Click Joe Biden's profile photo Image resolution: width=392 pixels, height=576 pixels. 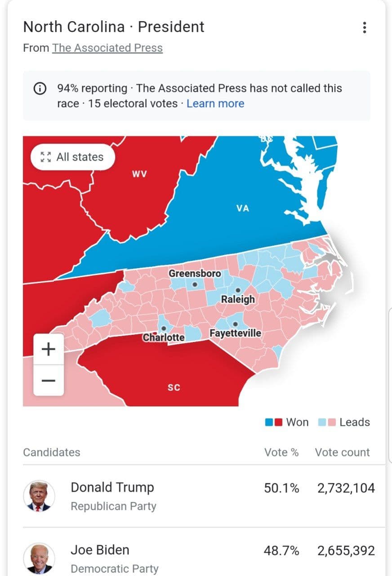pos(39,558)
